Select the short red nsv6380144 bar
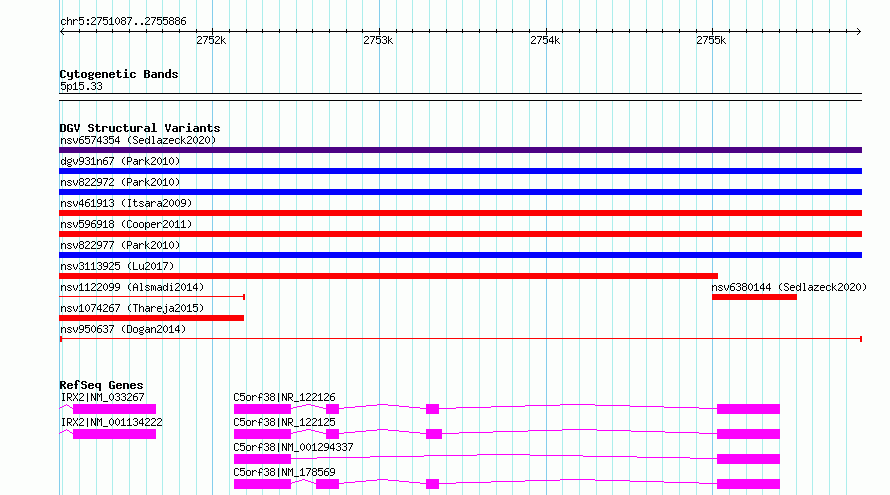This screenshot has height=495, width=890. tap(754, 297)
